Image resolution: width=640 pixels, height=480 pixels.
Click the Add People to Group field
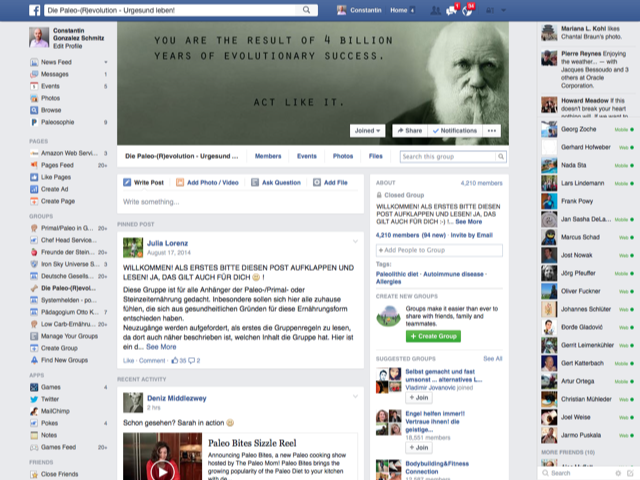click(x=439, y=250)
